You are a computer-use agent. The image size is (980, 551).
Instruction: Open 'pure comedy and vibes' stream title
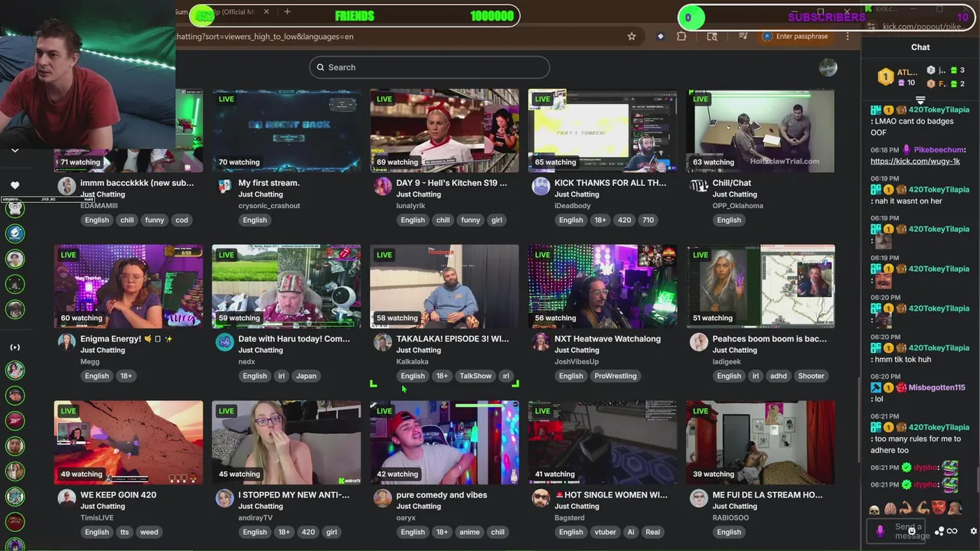(442, 495)
